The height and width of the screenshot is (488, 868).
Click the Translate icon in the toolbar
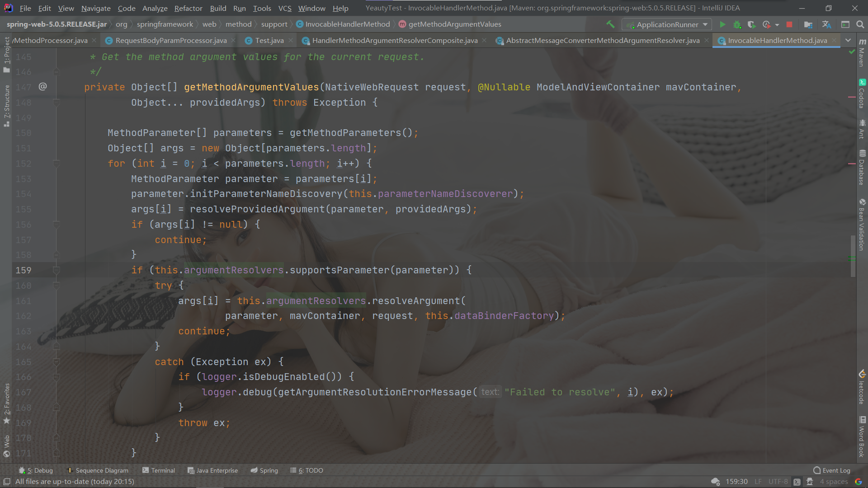click(826, 24)
